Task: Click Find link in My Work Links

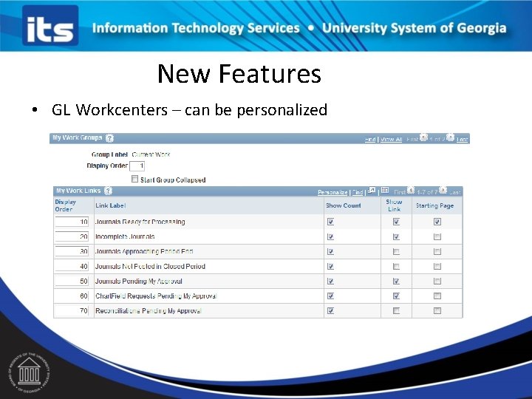Action: 358,192
